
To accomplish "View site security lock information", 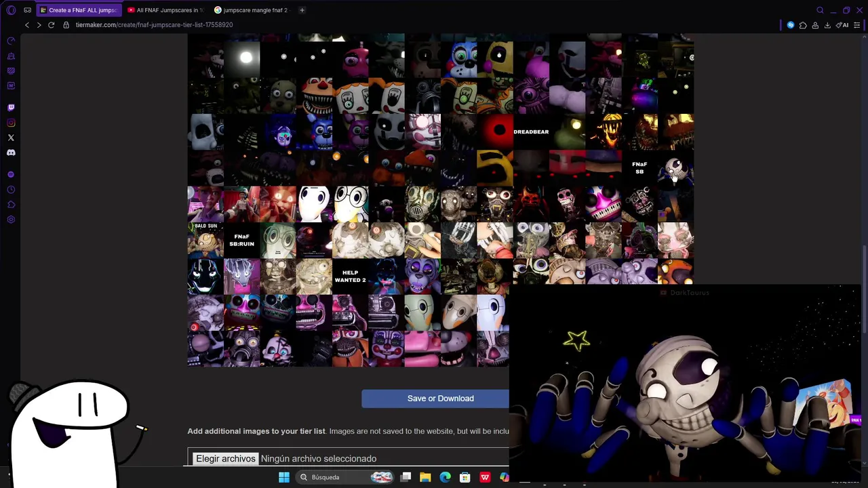I will pyautogui.click(x=66, y=25).
